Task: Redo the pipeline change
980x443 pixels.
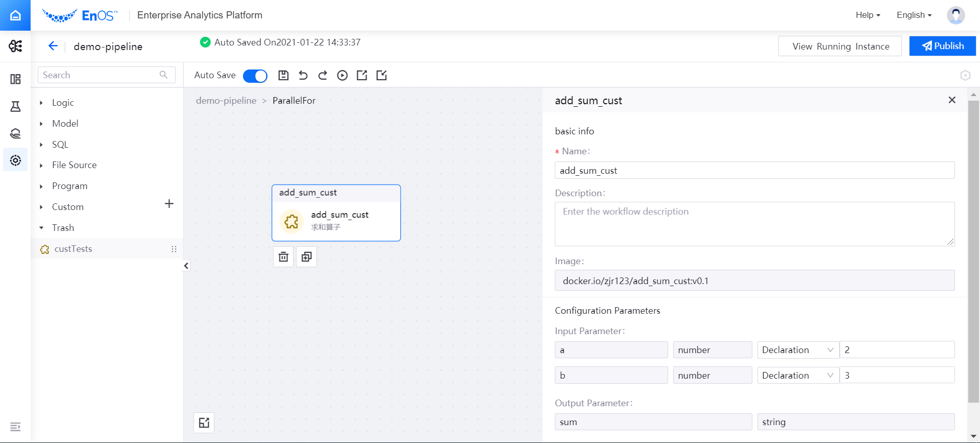Action: coord(323,75)
